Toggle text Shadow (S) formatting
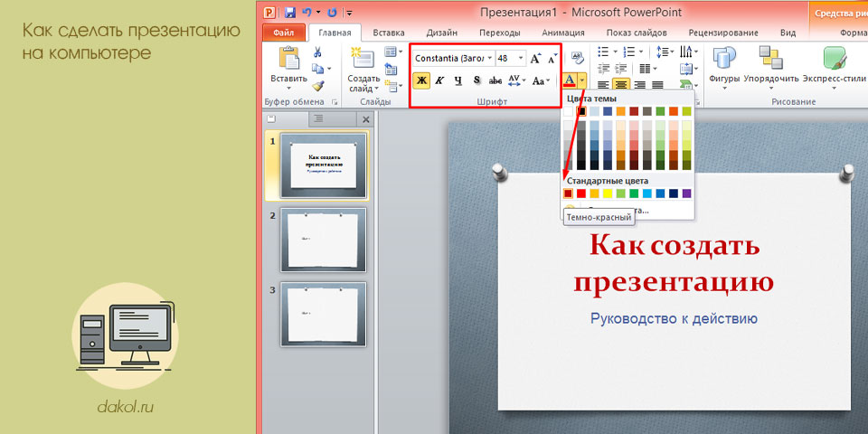The width and height of the screenshot is (868, 434). pyautogui.click(x=476, y=80)
